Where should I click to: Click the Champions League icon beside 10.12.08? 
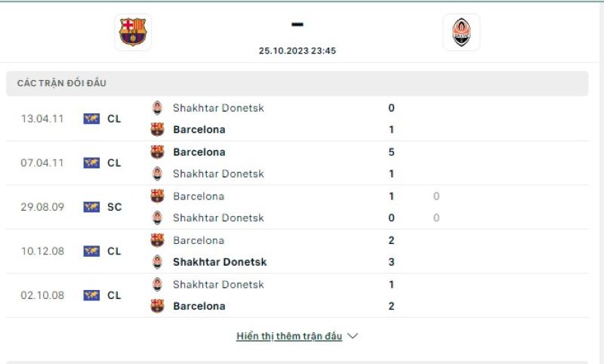(91, 251)
